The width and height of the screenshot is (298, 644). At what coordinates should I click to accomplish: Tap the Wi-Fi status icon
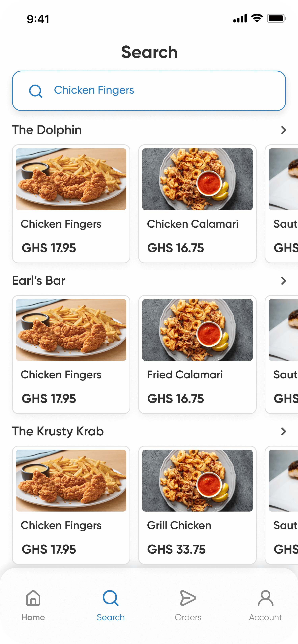257,18
